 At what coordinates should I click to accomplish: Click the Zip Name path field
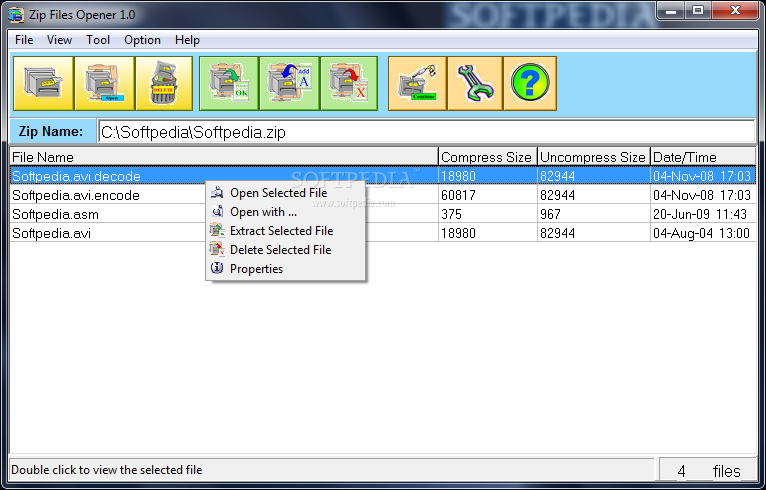(x=426, y=132)
